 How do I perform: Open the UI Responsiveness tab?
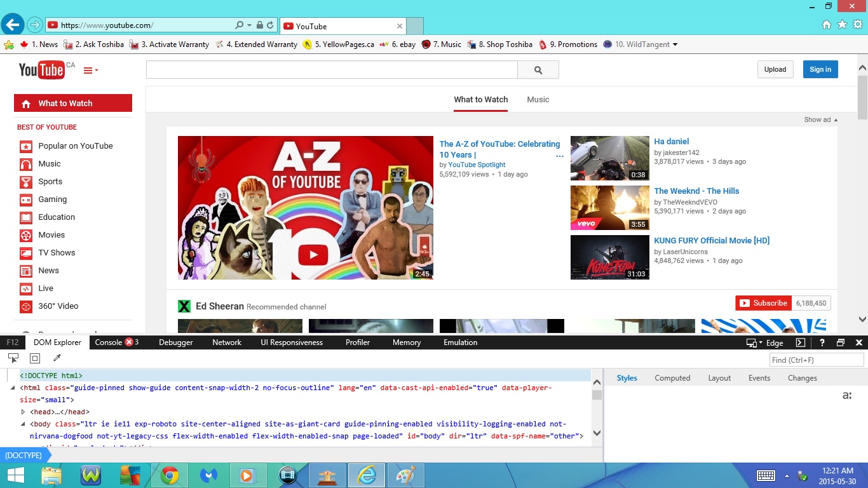[x=292, y=342]
